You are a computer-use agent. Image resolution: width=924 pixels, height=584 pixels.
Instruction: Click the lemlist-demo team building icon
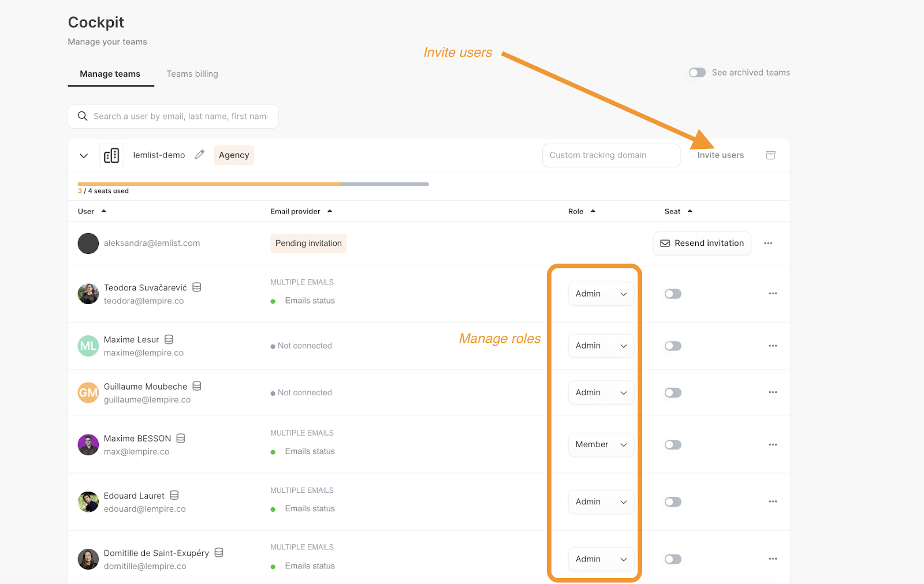111,155
